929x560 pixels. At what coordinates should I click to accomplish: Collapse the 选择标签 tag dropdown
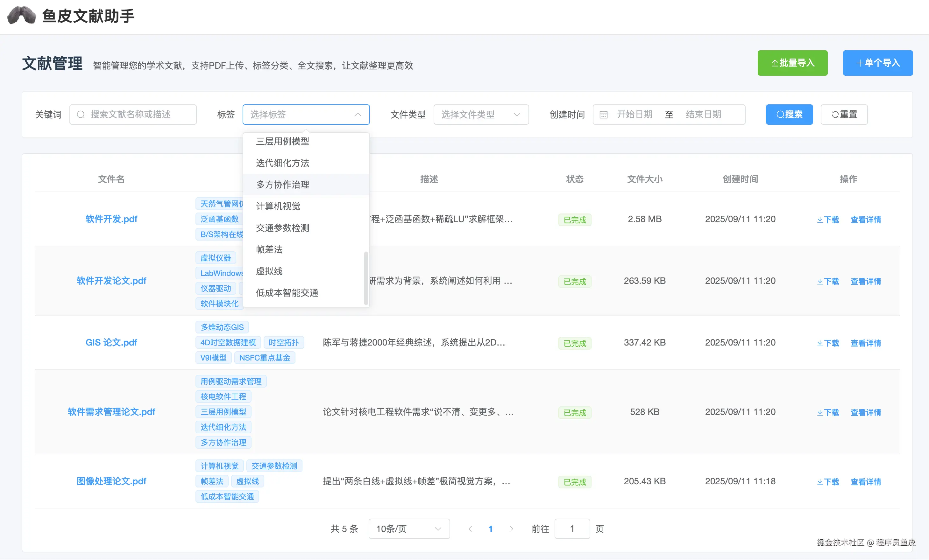point(358,115)
